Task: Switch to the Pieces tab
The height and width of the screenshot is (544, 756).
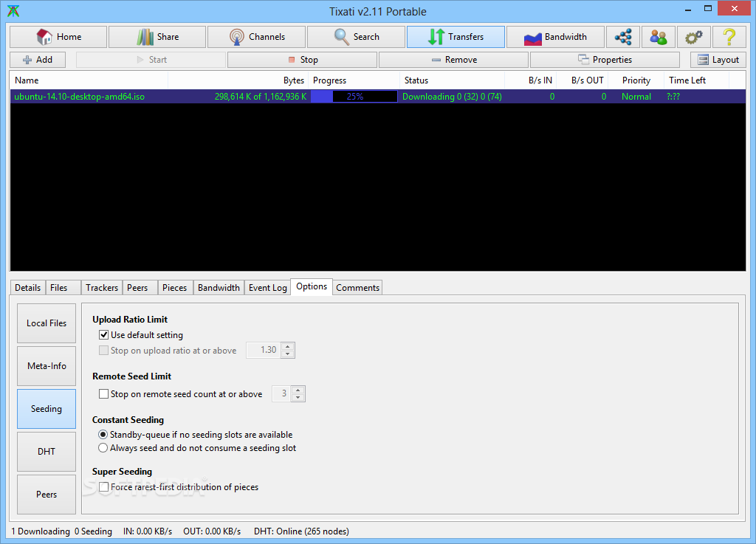Action: click(176, 288)
